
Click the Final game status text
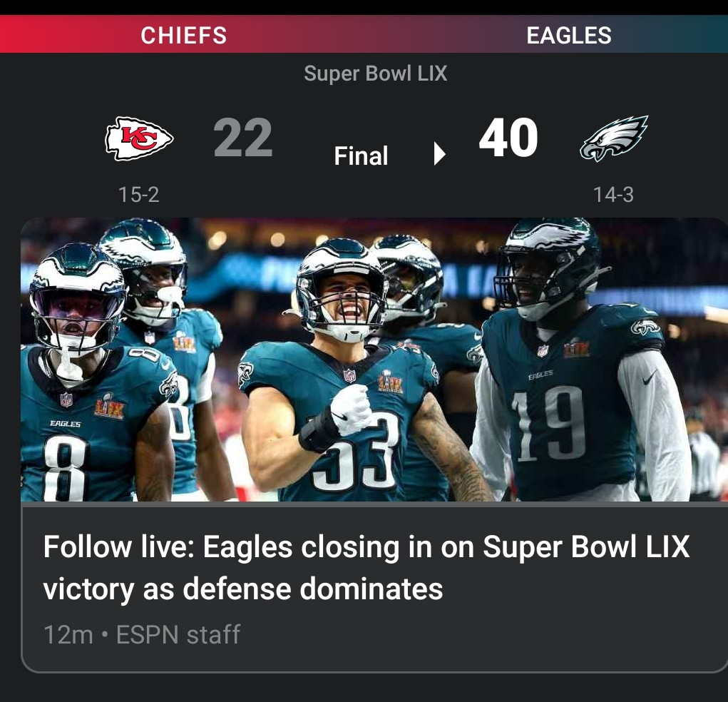(x=362, y=156)
